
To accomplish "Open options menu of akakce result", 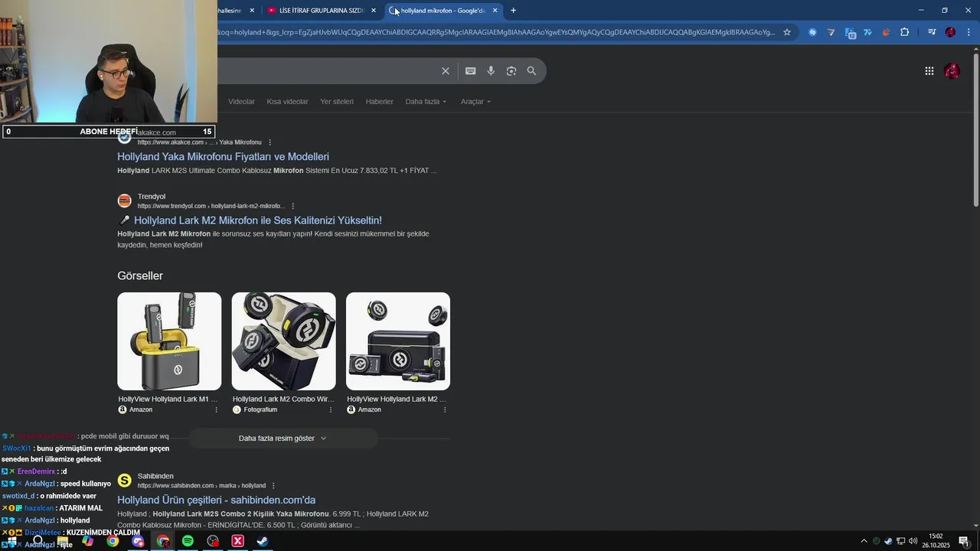I will [269, 142].
